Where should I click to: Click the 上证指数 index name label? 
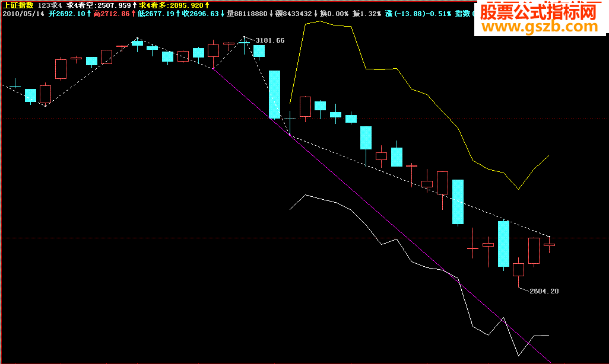(18, 5)
